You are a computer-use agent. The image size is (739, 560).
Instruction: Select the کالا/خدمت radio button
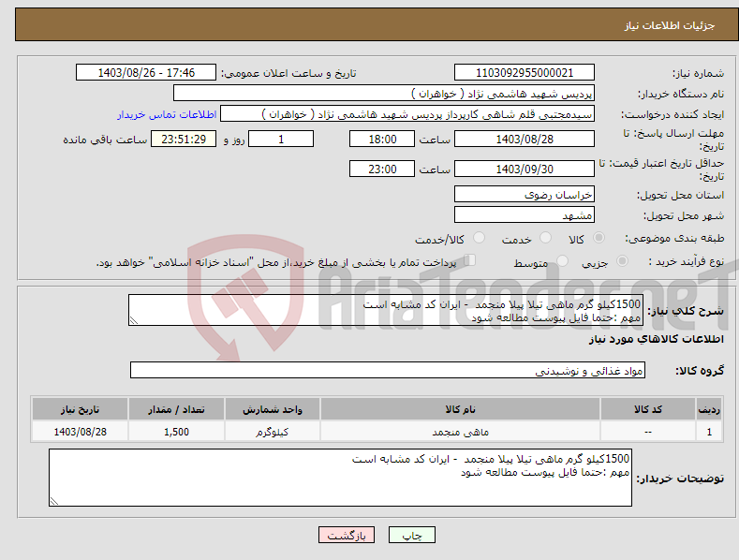click(x=479, y=238)
